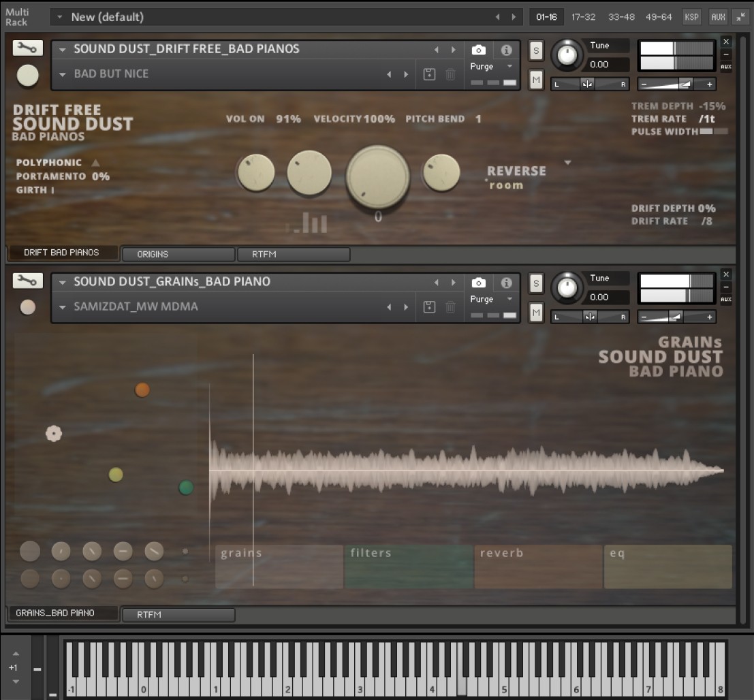Go to next instrument in Grains header

(453, 282)
